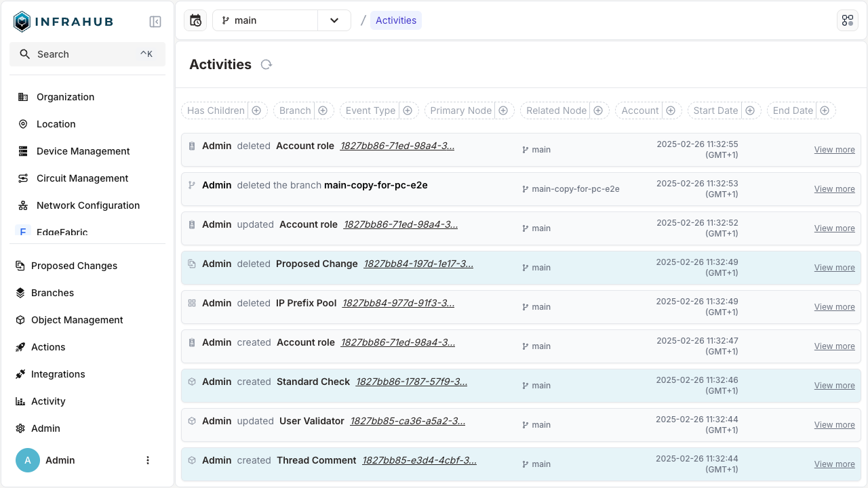
Task: Select Network Configuration in the sidebar
Action: tap(88, 205)
